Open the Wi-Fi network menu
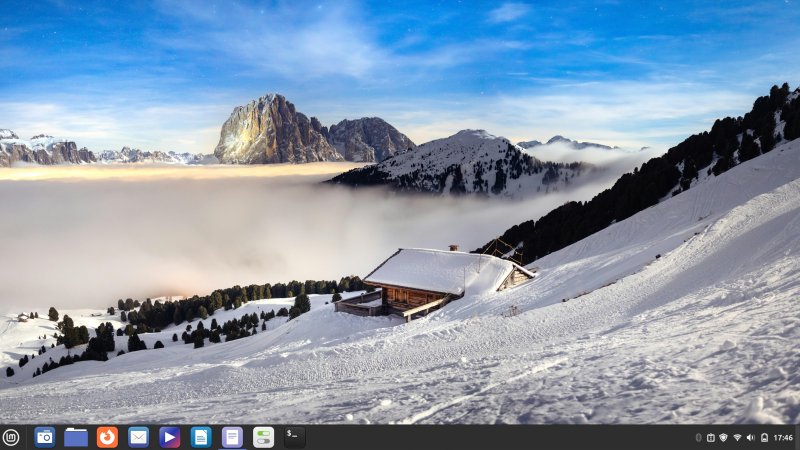Viewport: 800px width, 450px height. (x=737, y=438)
